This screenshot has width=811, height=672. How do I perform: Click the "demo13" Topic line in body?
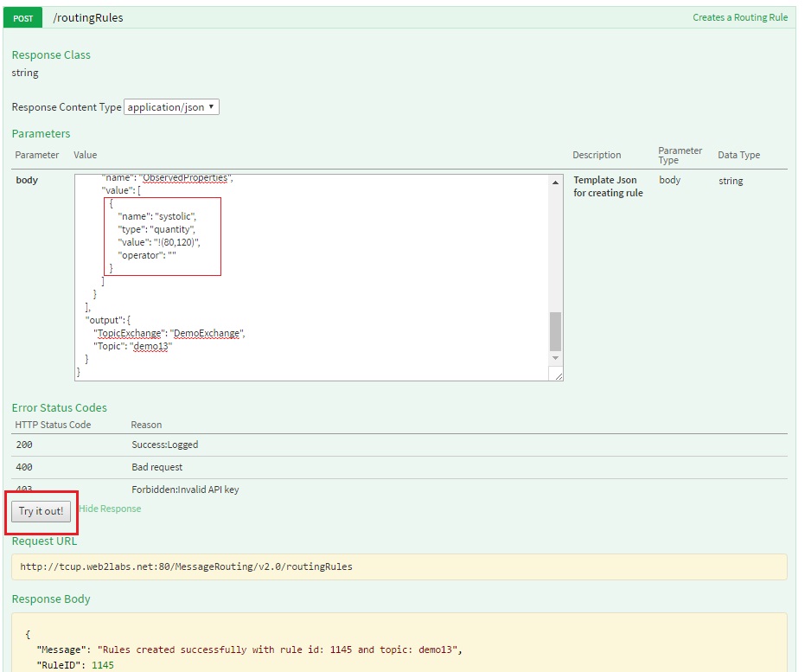tap(133, 346)
